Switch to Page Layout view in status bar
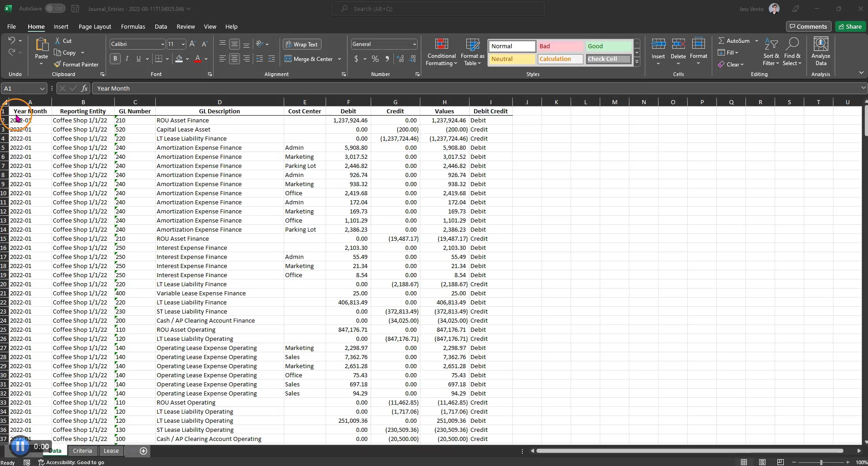This screenshot has height=466, width=868. [x=762, y=462]
